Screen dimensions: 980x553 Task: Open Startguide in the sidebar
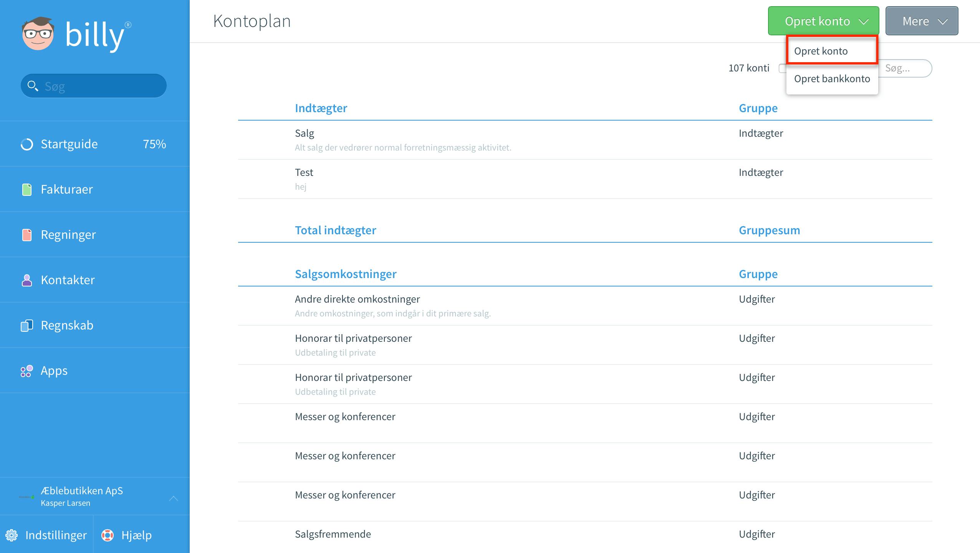coord(95,144)
